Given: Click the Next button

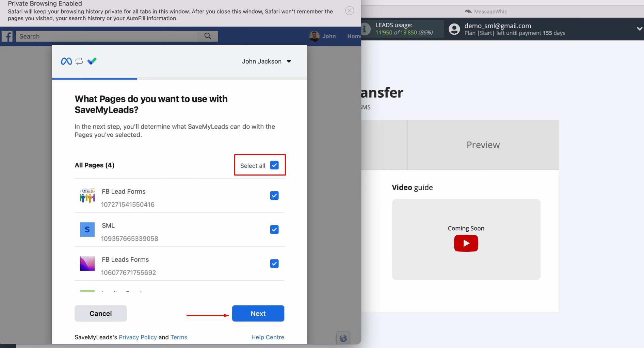Looking at the screenshot, I should pos(258,313).
